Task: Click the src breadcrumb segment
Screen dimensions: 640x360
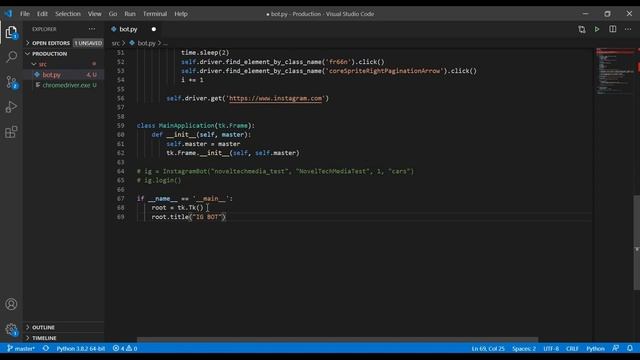Action: click(116, 43)
